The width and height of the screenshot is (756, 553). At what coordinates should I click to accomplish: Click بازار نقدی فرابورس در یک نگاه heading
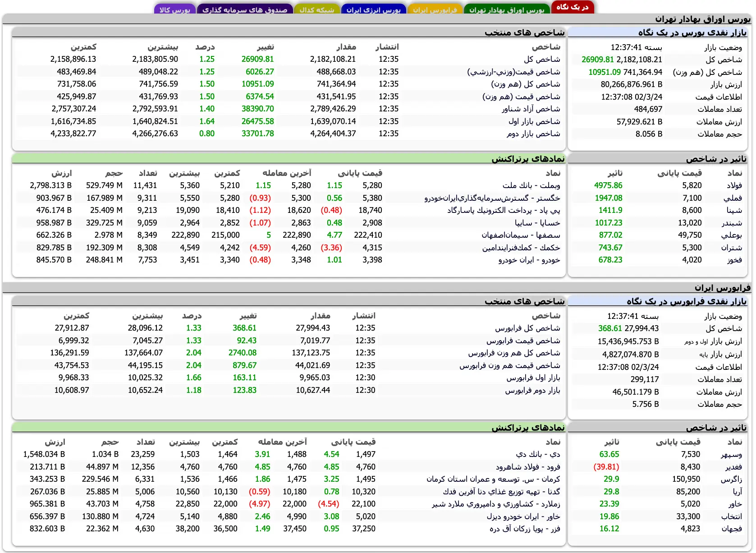click(x=686, y=301)
